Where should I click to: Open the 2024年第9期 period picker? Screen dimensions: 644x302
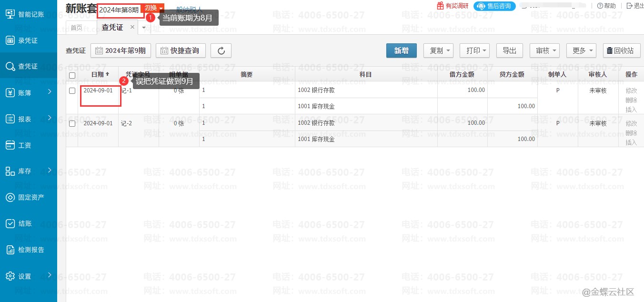121,51
